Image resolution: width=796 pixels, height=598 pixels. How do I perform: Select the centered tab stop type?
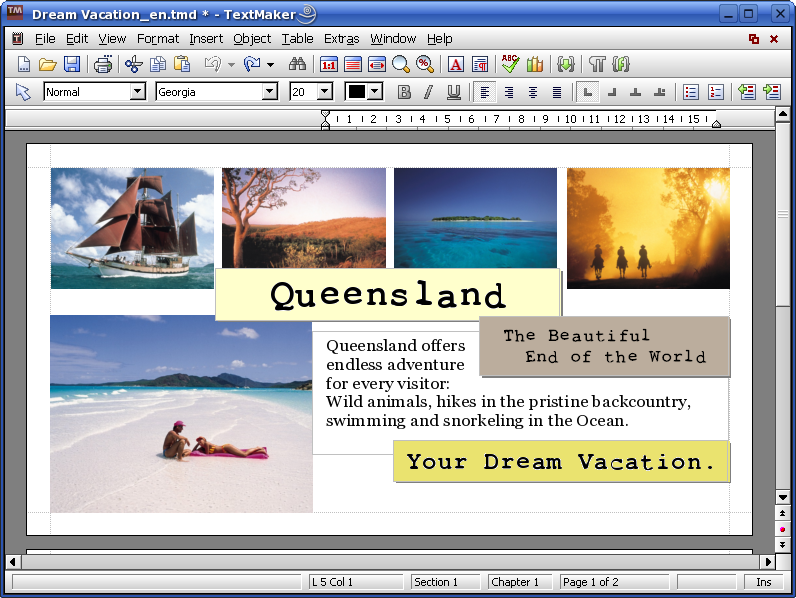coord(635,92)
